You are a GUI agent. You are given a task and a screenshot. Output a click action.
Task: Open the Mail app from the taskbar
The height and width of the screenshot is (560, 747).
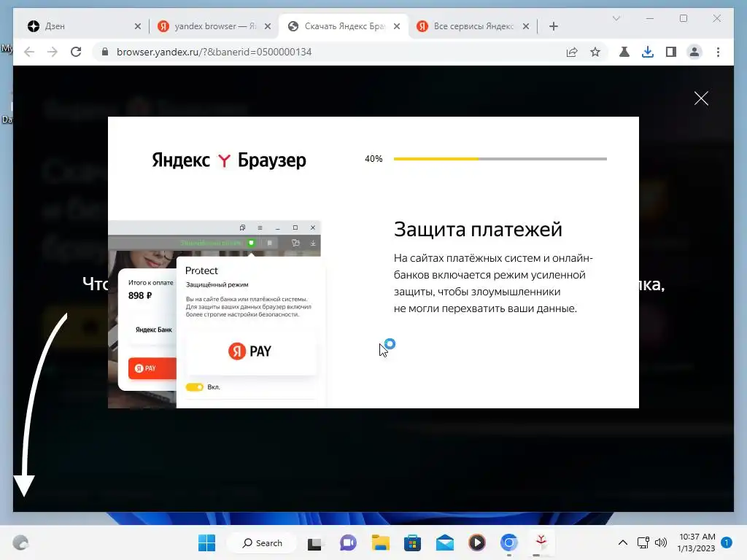[x=444, y=542]
